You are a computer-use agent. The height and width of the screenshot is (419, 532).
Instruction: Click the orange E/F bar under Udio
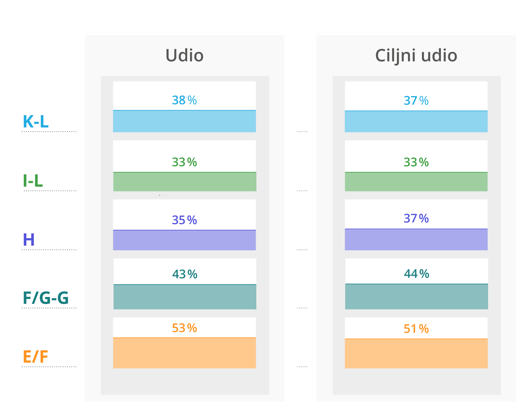[184, 353]
